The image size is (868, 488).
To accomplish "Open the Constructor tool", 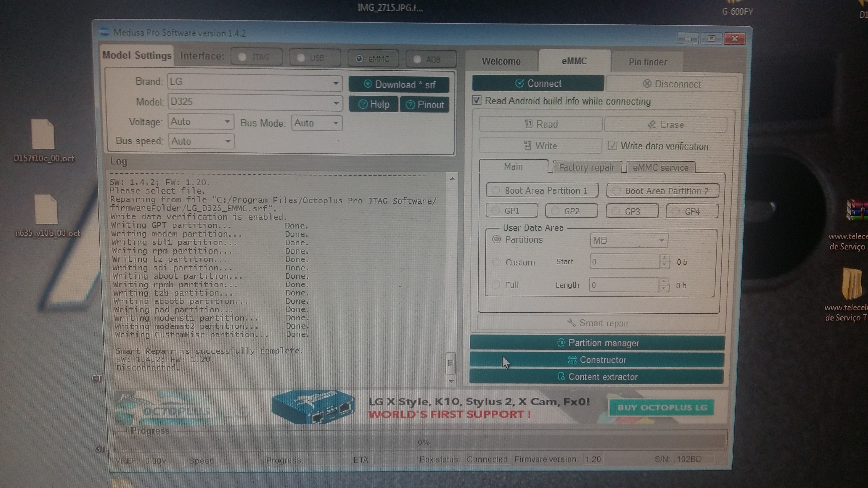I will tap(597, 360).
